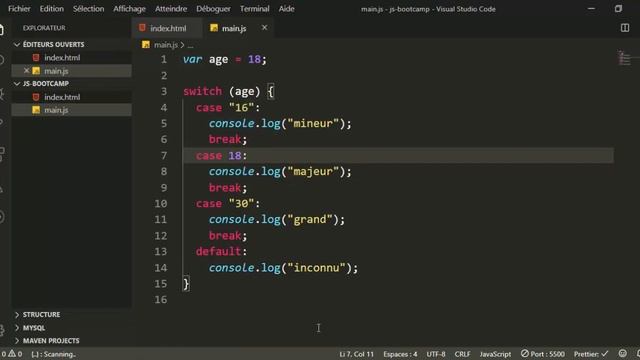Click the "majeur" string in code
The width and height of the screenshot is (640, 360).
[x=313, y=171]
